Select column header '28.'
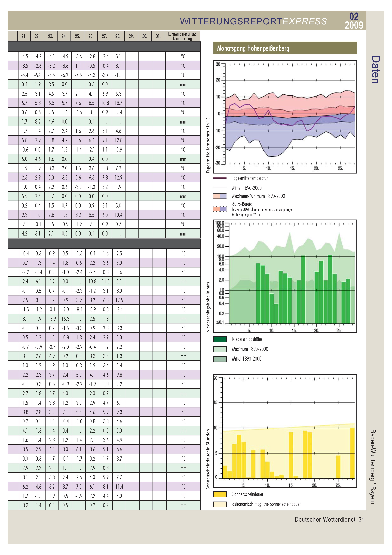Image resolution: width=392 pixels, height=555 pixels. 118,36
